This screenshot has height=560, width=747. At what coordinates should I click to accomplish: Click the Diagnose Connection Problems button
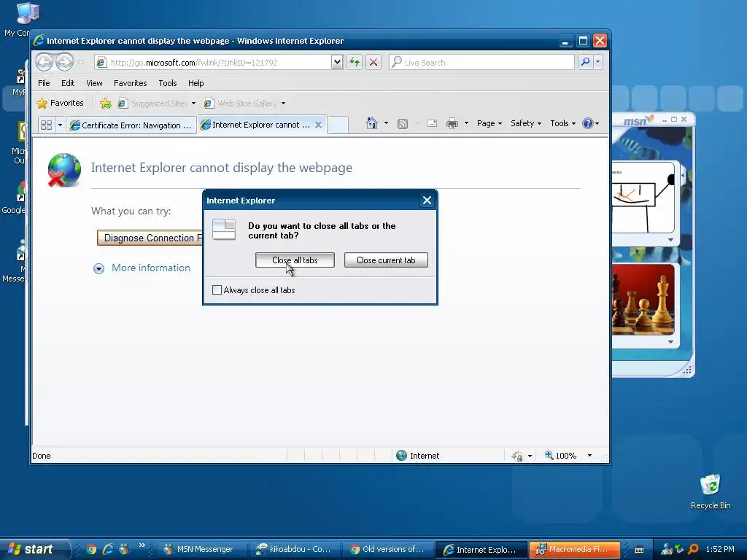click(150, 238)
